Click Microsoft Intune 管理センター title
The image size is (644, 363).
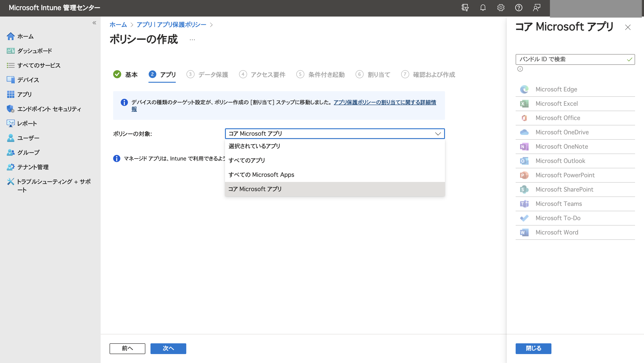54,8
